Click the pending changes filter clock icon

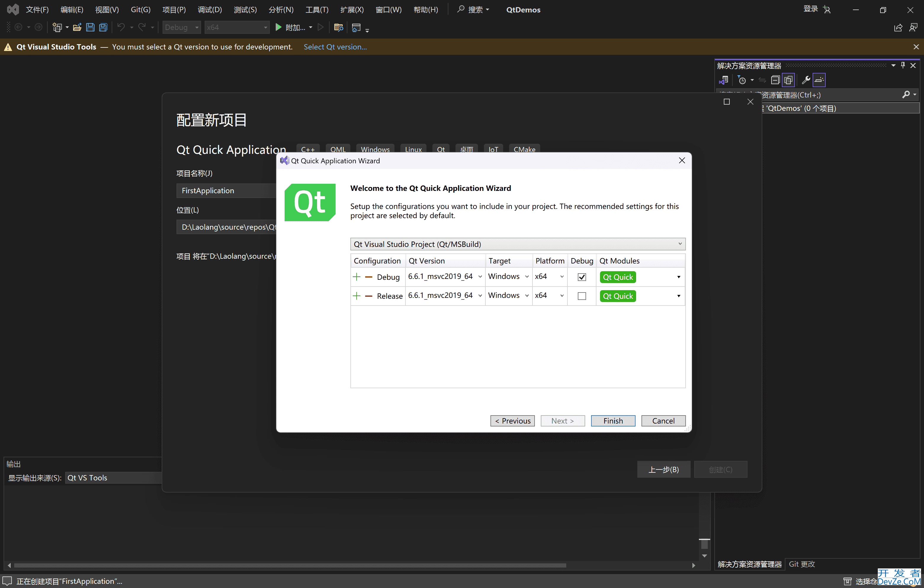coord(742,80)
